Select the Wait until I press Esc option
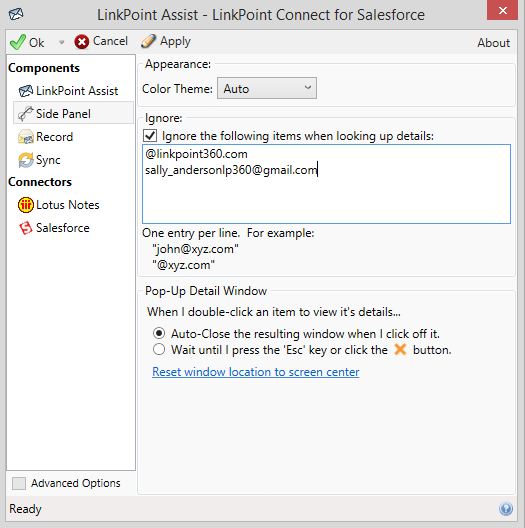The image size is (525, 528). click(159, 349)
